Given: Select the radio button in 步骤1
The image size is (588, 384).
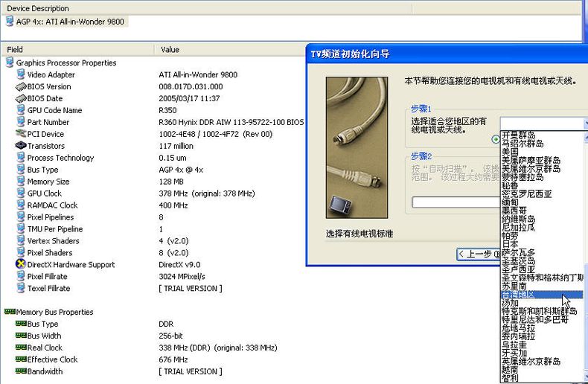Looking at the screenshot, I should coord(496,139).
